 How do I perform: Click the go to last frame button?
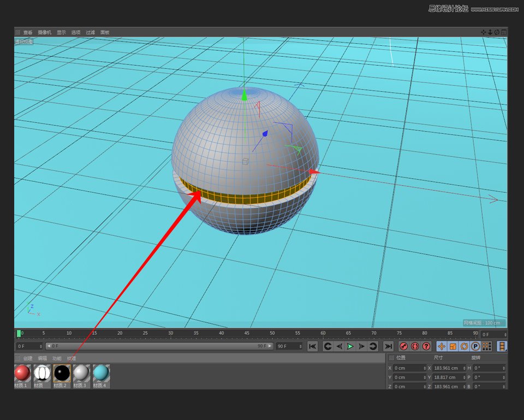(x=389, y=346)
